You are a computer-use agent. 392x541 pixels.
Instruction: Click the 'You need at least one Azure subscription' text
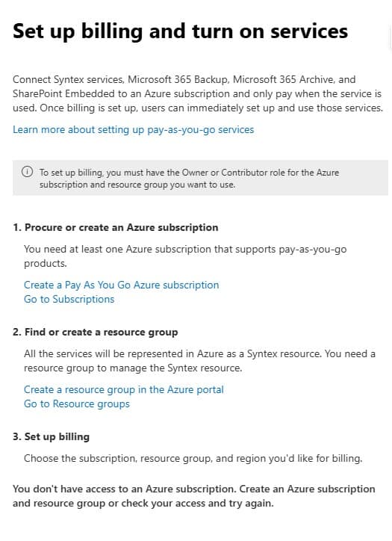[185, 256]
